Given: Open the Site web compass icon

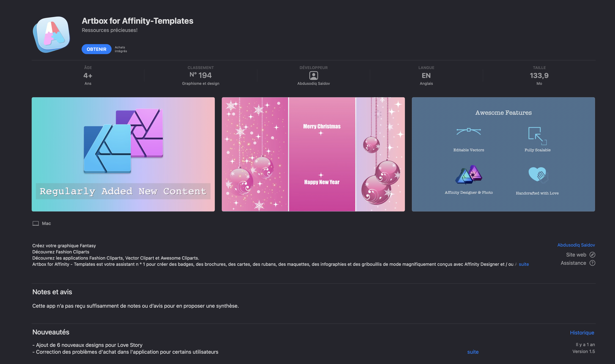Looking at the screenshot, I should [x=592, y=255].
